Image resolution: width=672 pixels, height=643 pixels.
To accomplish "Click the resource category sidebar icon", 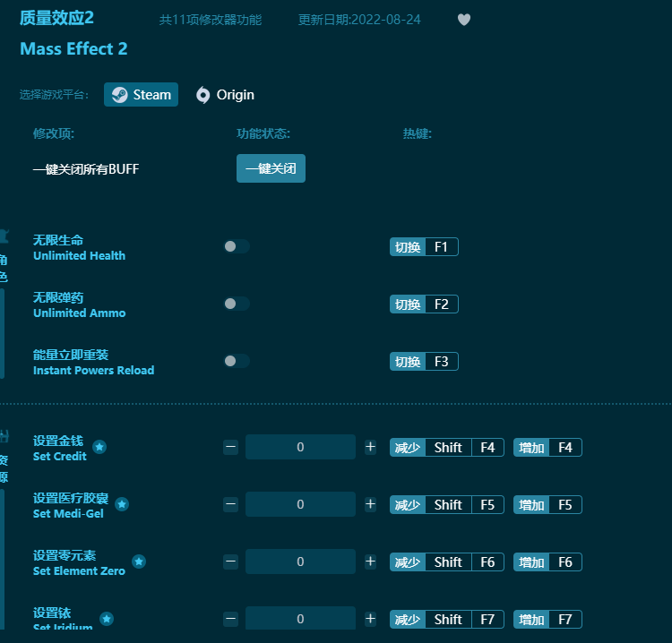I will 4,436.
